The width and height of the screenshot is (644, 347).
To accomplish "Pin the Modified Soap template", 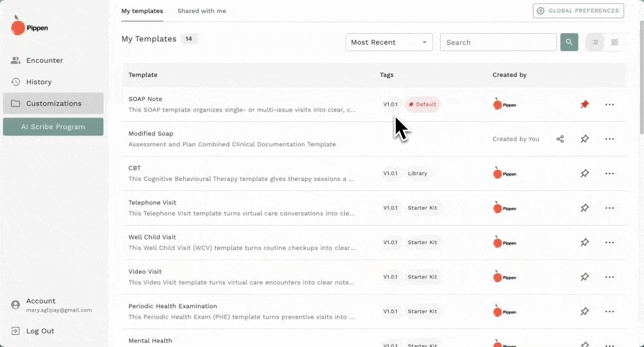I will pos(585,139).
